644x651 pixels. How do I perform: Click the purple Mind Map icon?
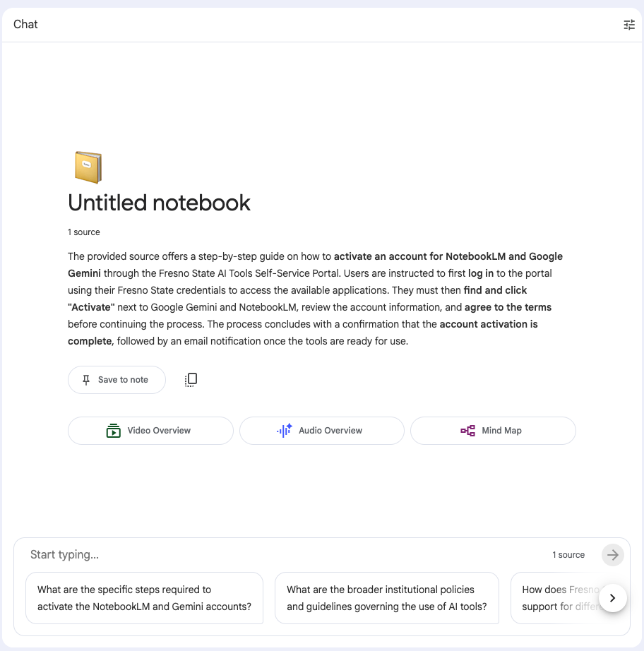coord(467,431)
